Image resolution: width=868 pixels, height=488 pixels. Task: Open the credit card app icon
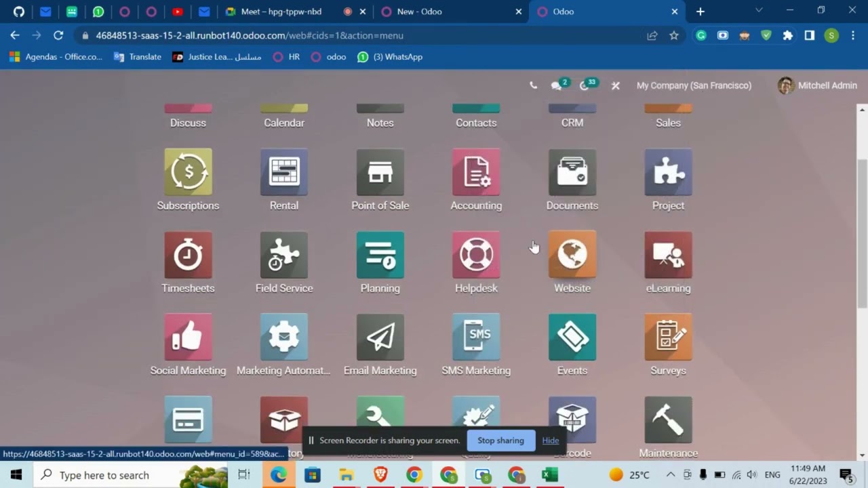188,420
